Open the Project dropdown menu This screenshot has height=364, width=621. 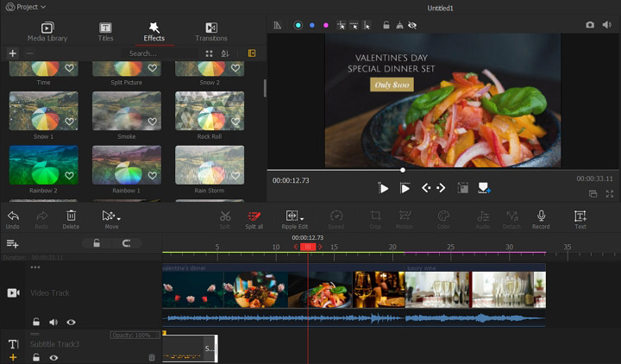[26, 7]
